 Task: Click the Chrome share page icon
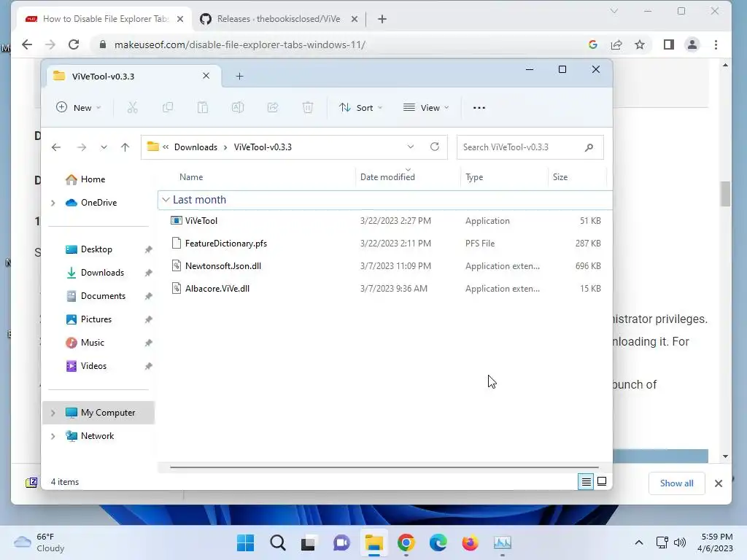(x=616, y=44)
